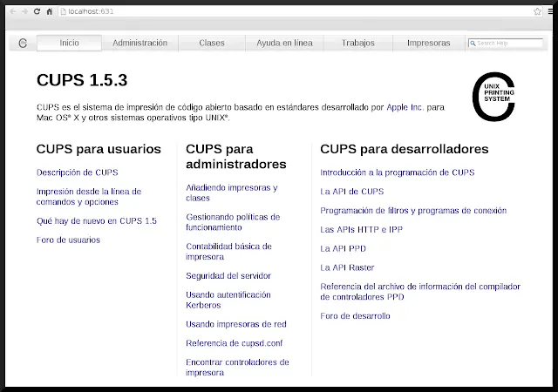Select the Inicio tab
Image resolution: width=558 pixels, height=392 pixels.
(69, 43)
